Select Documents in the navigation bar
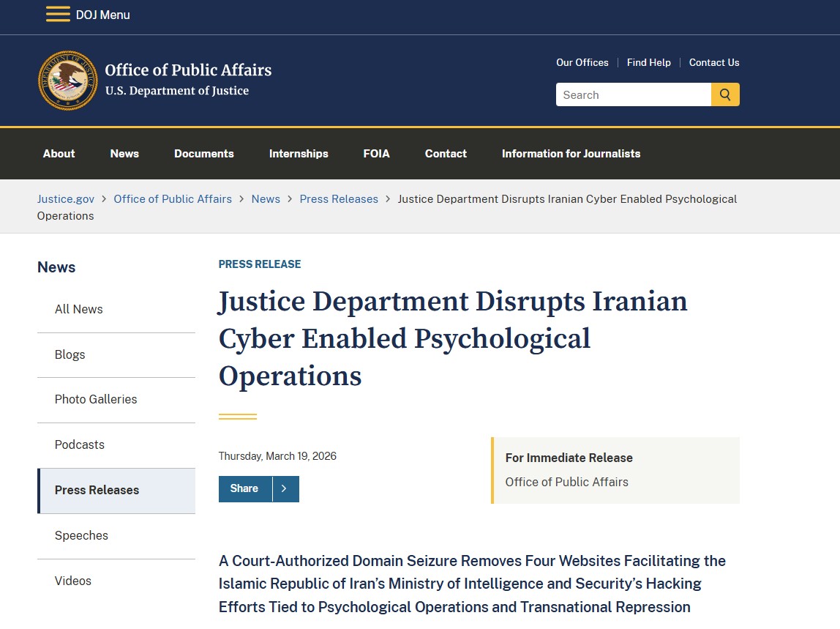Viewport: 840px width, 629px height. [204, 154]
